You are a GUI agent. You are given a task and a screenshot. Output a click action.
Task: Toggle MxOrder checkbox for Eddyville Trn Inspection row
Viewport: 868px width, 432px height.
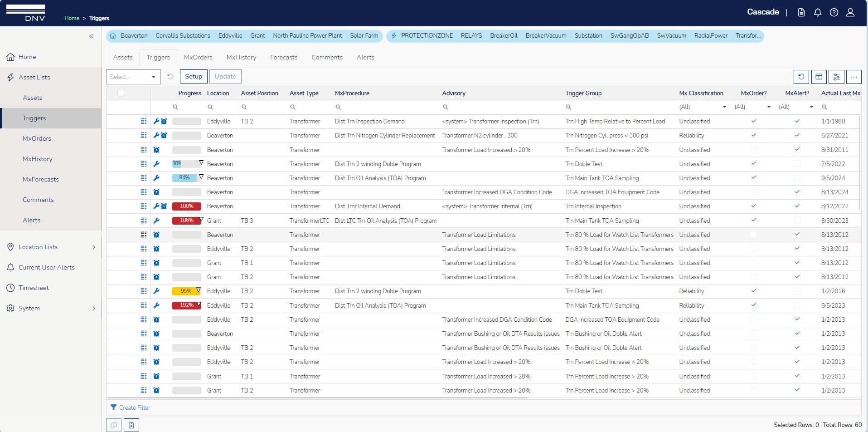753,121
